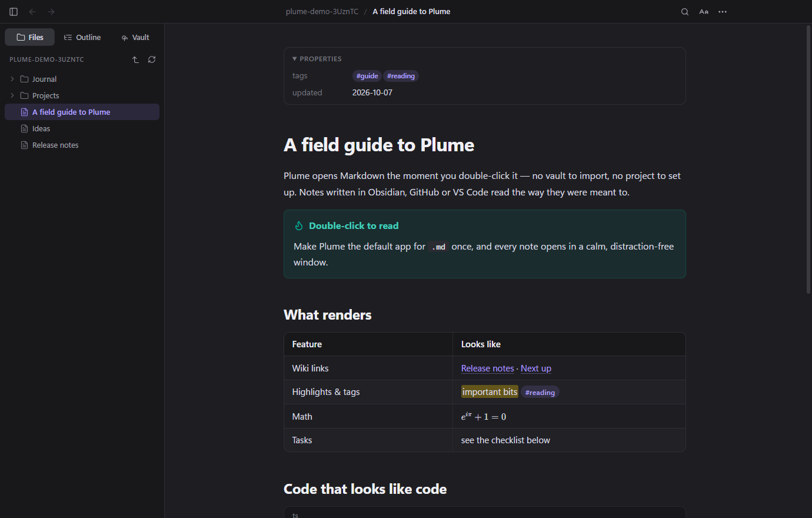
Task: Follow the Release notes wiki link
Action: (487, 368)
